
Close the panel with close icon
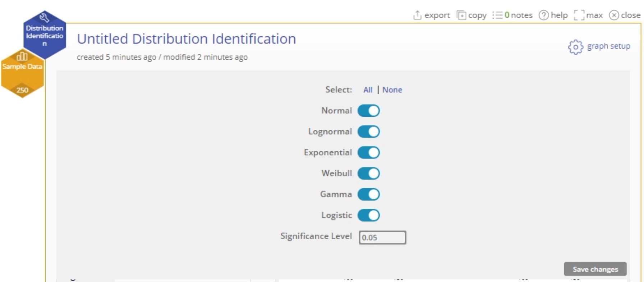tap(614, 15)
